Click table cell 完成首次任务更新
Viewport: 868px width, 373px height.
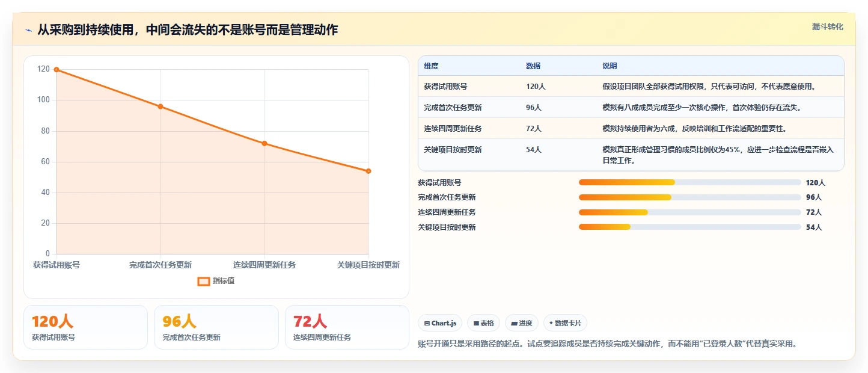pyautogui.click(x=453, y=108)
